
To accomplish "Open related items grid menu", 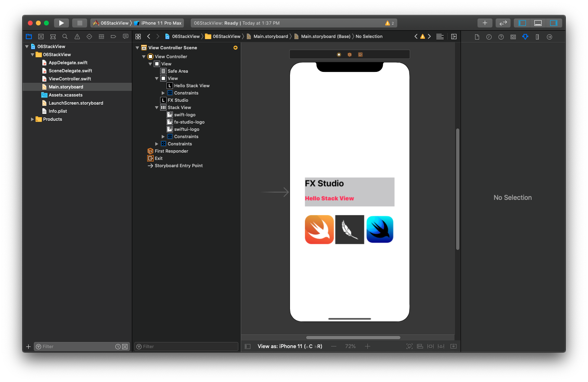I will point(138,36).
